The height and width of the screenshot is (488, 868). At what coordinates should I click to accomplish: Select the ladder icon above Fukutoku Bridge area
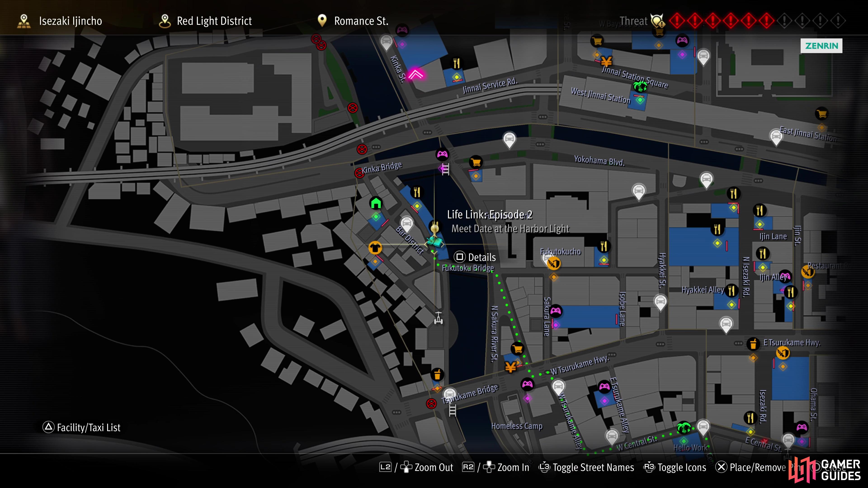pos(445,169)
